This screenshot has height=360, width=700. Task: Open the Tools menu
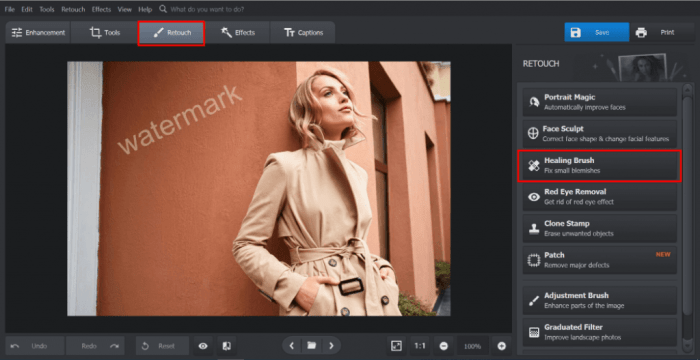pyautogui.click(x=47, y=9)
